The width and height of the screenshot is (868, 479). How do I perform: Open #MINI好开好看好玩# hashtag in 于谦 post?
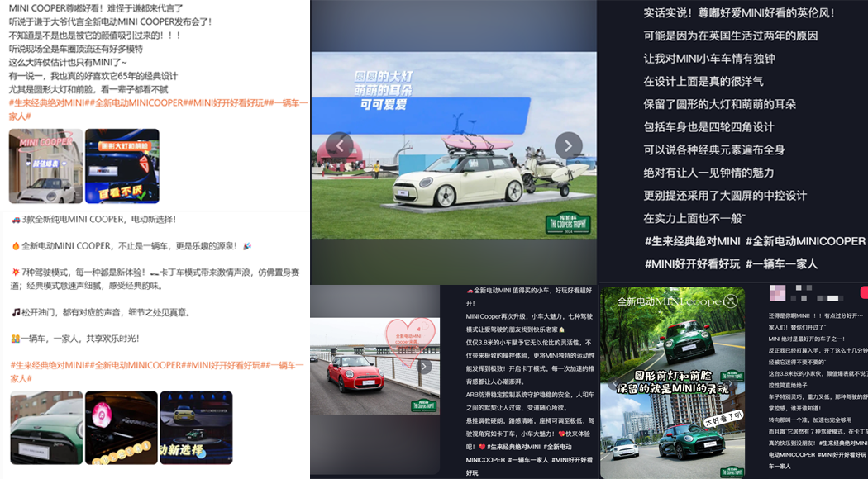[x=229, y=103]
